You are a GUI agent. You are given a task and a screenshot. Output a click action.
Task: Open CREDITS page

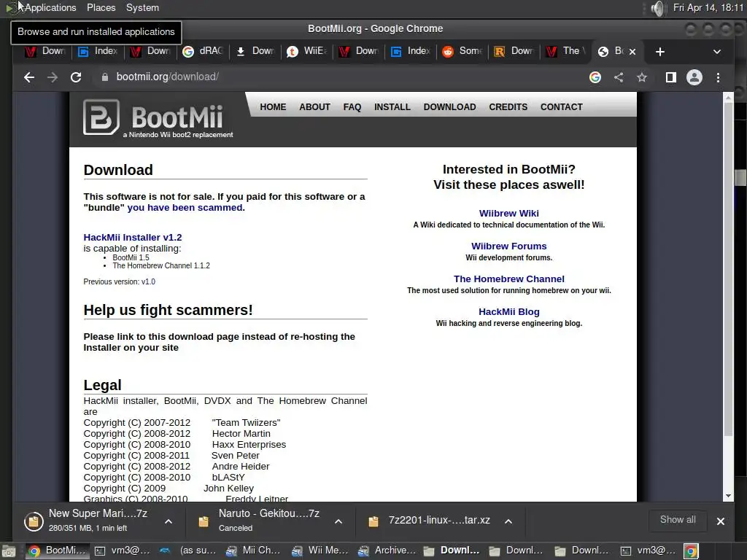[508, 107]
